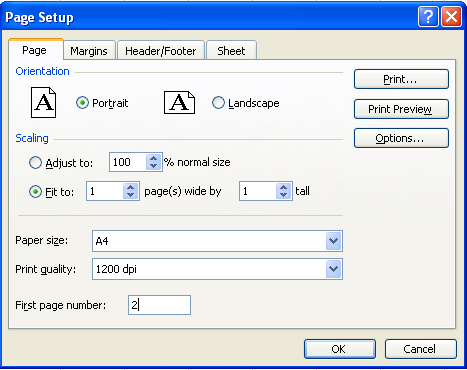Viewport: 467px width, 370px height.
Task: Choose the Adjust to scaling option
Action: pos(35,163)
